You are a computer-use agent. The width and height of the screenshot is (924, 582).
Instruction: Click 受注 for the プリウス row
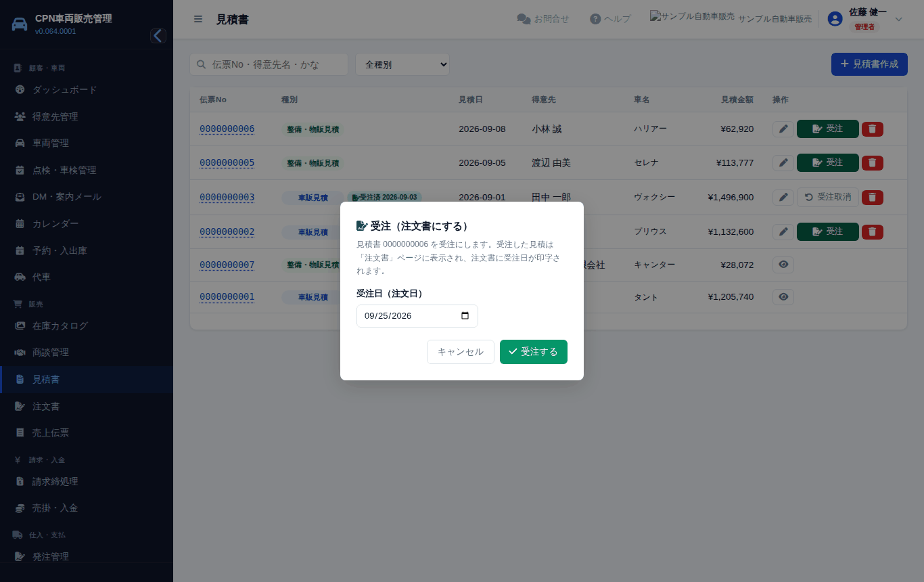coord(828,231)
